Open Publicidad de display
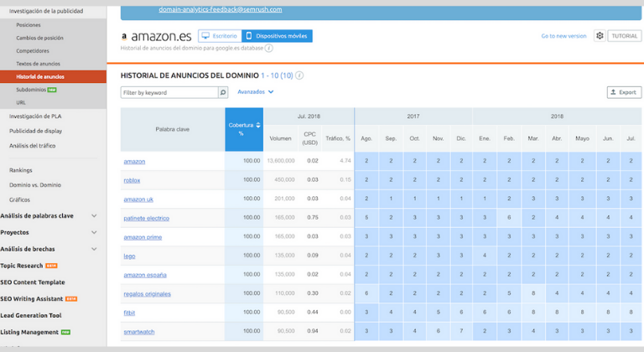This screenshot has height=352, width=644. tap(35, 131)
